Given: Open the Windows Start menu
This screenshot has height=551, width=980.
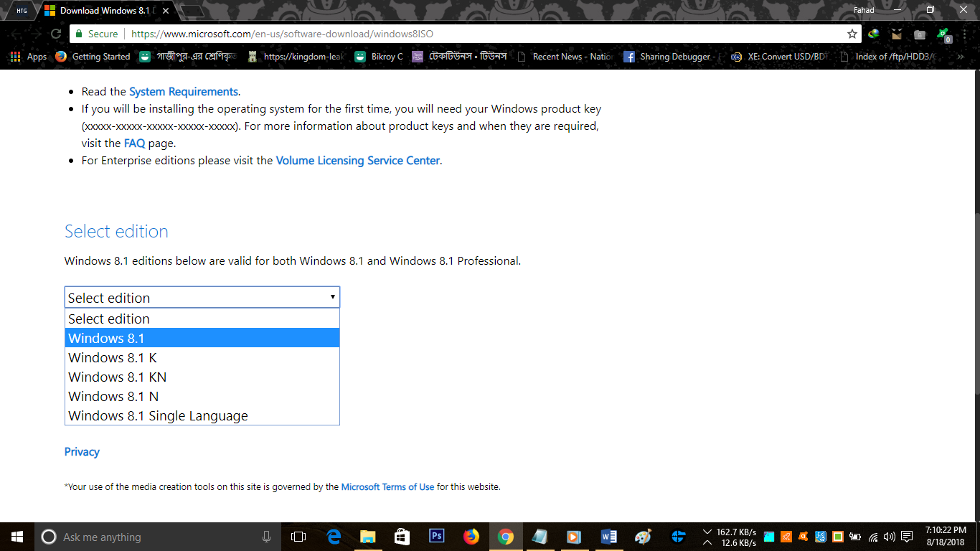Looking at the screenshot, I should click(x=17, y=537).
